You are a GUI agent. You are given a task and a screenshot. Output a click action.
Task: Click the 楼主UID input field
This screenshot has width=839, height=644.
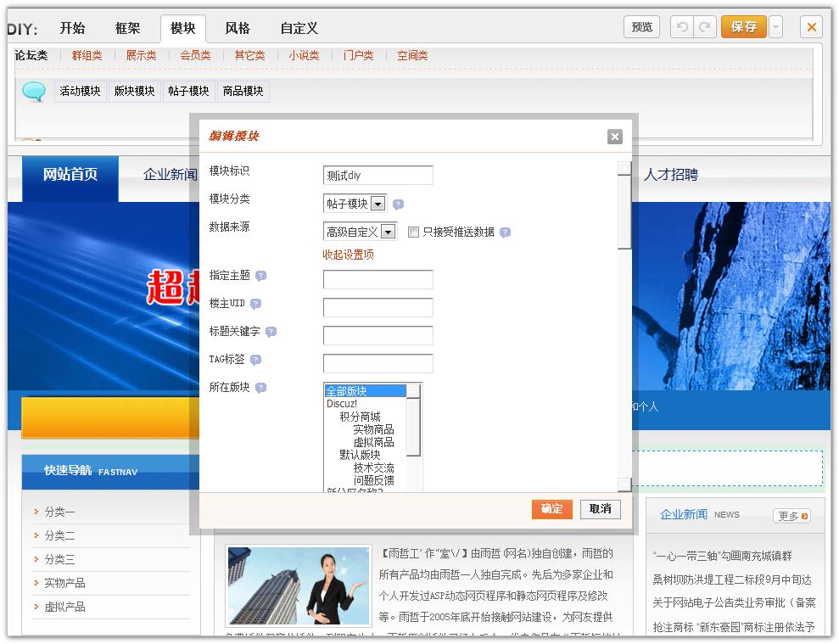pyautogui.click(x=378, y=307)
